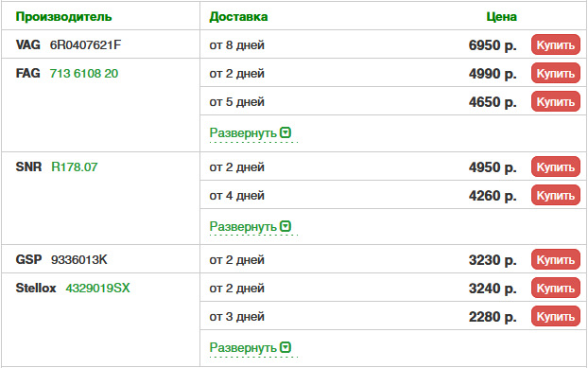Buy the SNR part priced 4260 р.
The width and height of the screenshot is (588, 368).
tap(555, 196)
